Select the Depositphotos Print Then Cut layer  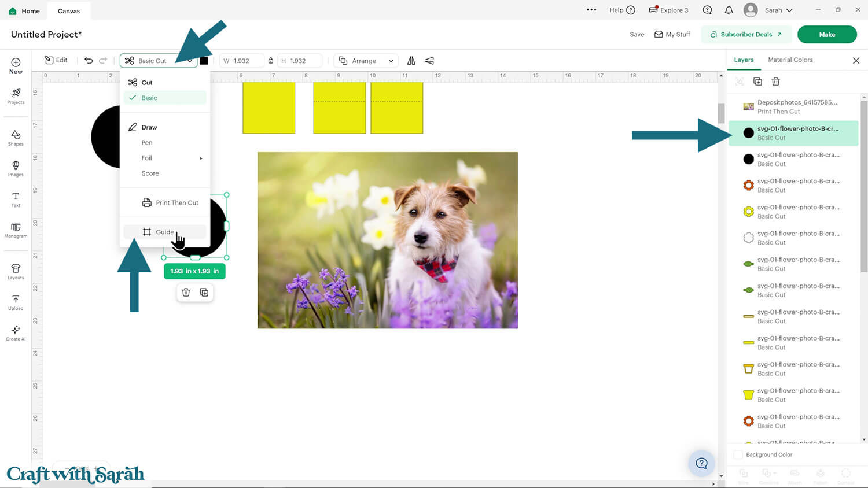(x=793, y=107)
